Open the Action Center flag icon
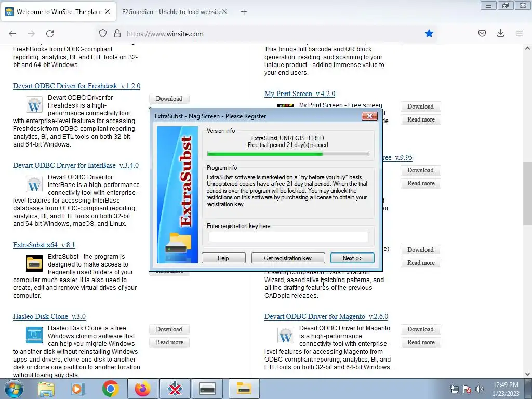 coord(467,389)
